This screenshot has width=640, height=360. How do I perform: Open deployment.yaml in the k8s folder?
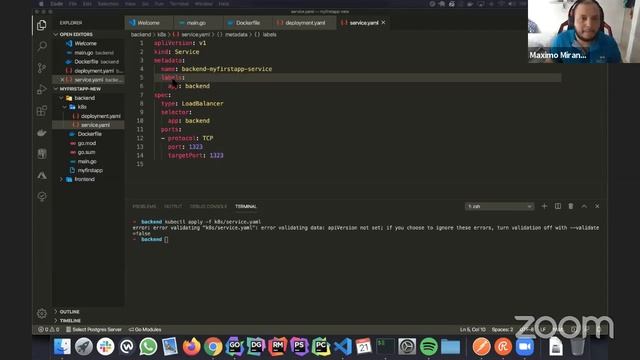tap(100, 116)
